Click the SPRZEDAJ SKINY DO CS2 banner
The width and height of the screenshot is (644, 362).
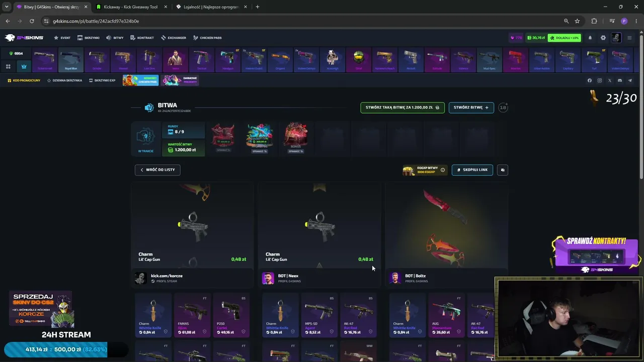42,310
